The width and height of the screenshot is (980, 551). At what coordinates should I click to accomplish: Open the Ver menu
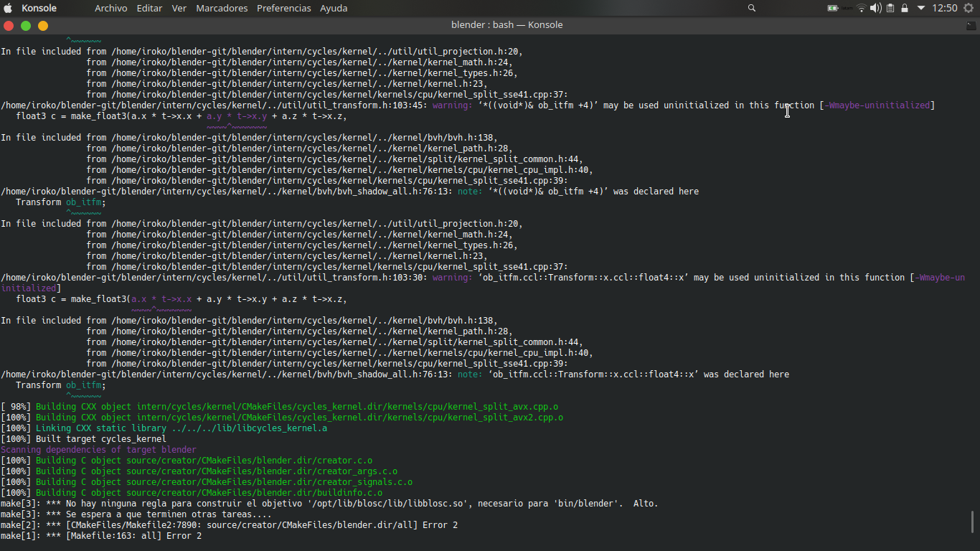point(179,8)
